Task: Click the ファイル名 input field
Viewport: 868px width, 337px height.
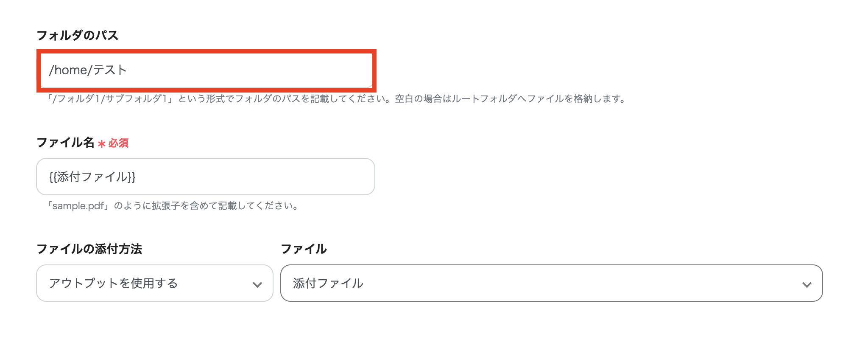Action: coord(206,177)
